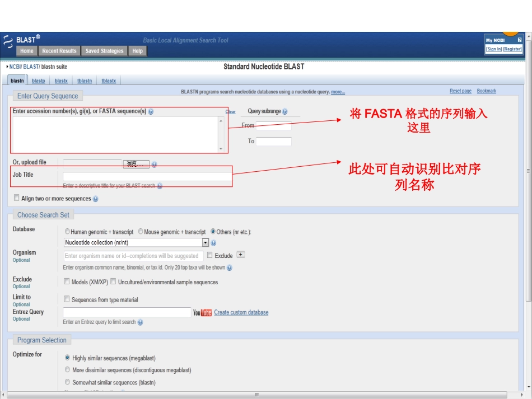Click the Query subrange From field
The width and height of the screenshot is (532, 399).
point(273,126)
